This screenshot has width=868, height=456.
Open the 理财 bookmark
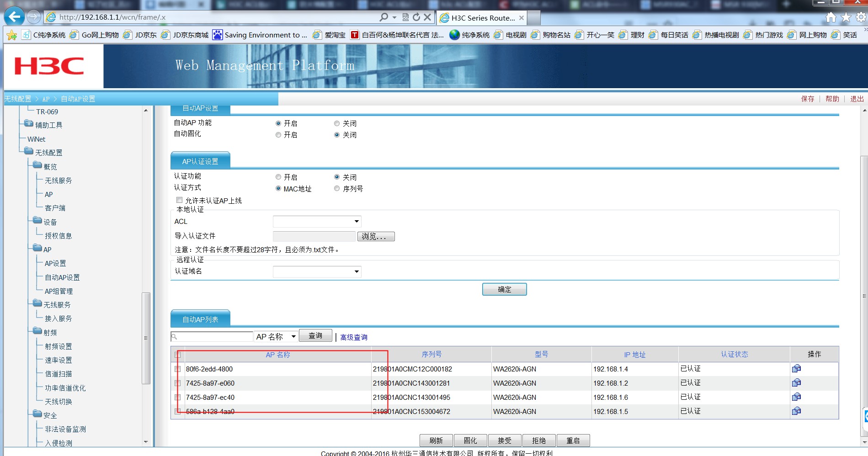click(x=631, y=35)
